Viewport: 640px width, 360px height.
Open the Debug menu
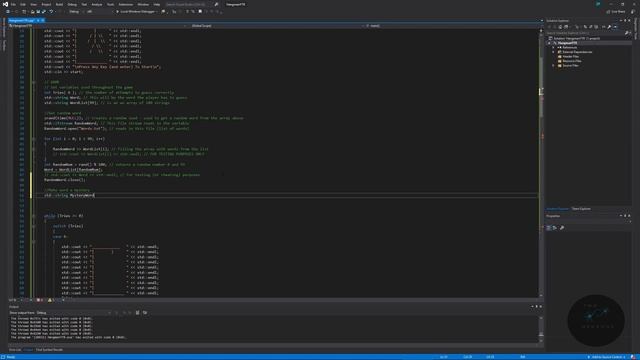click(x=72, y=4)
